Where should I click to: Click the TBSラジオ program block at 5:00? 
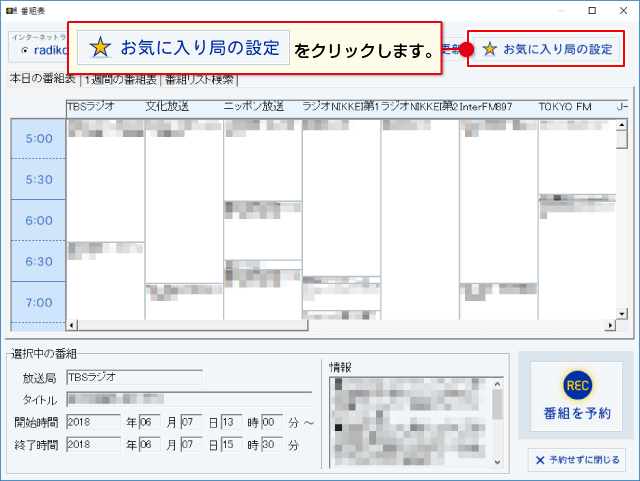point(105,180)
